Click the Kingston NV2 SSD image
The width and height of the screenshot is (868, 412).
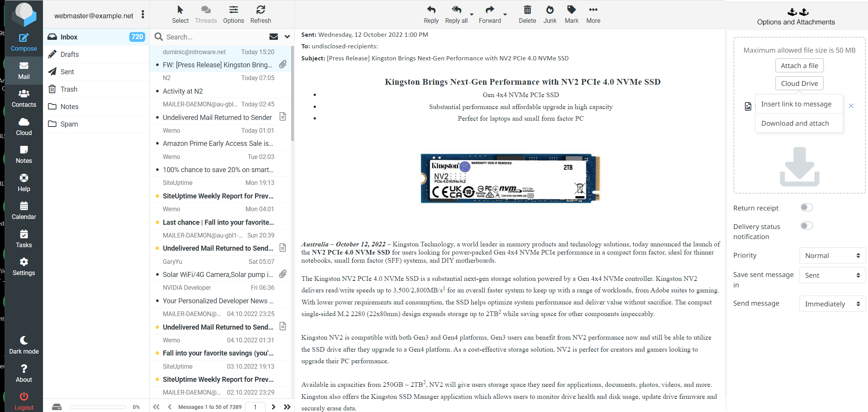(511, 178)
